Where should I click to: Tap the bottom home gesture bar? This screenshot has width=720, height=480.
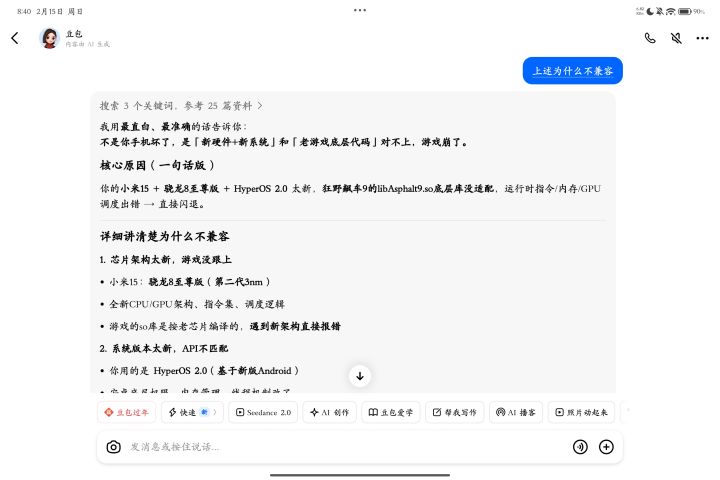[360, 475]
